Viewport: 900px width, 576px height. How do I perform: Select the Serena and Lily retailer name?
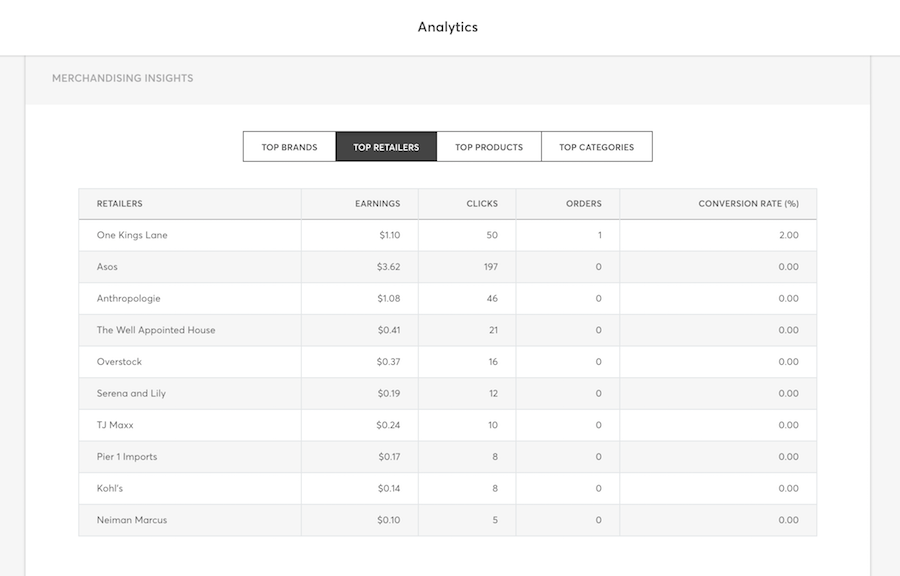coord(131,394)
